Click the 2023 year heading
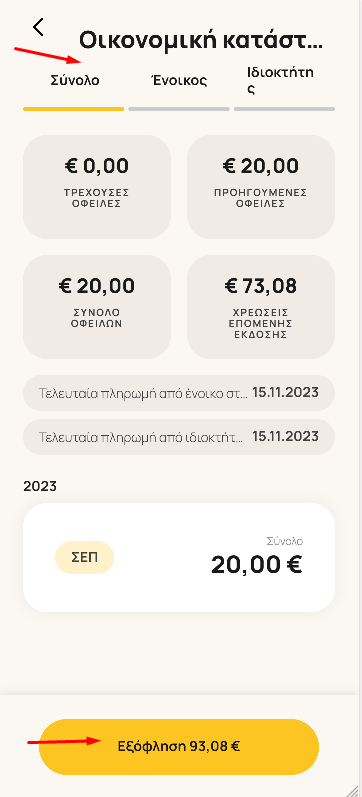This screenshot has width=362, height=797. point(40,486)
